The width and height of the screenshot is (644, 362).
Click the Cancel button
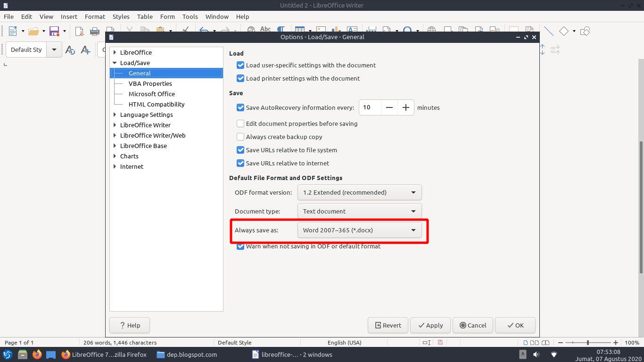tap(473, 325)
